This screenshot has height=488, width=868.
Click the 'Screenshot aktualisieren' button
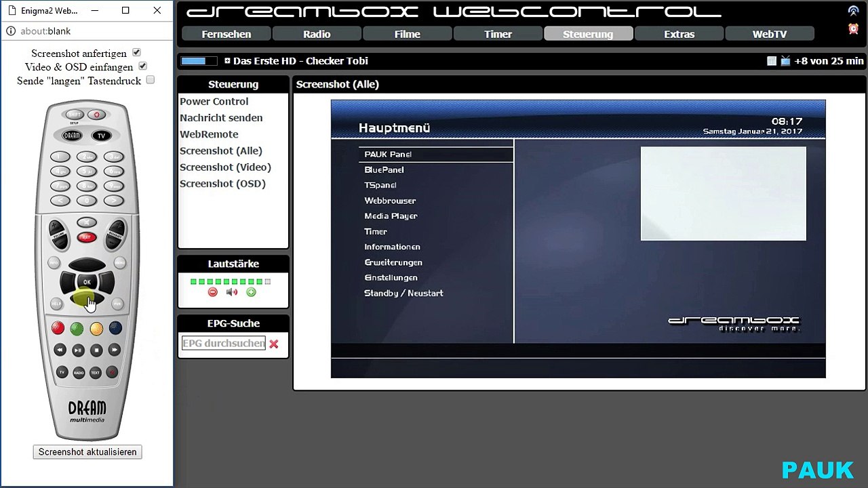click(x=87, y=452)
